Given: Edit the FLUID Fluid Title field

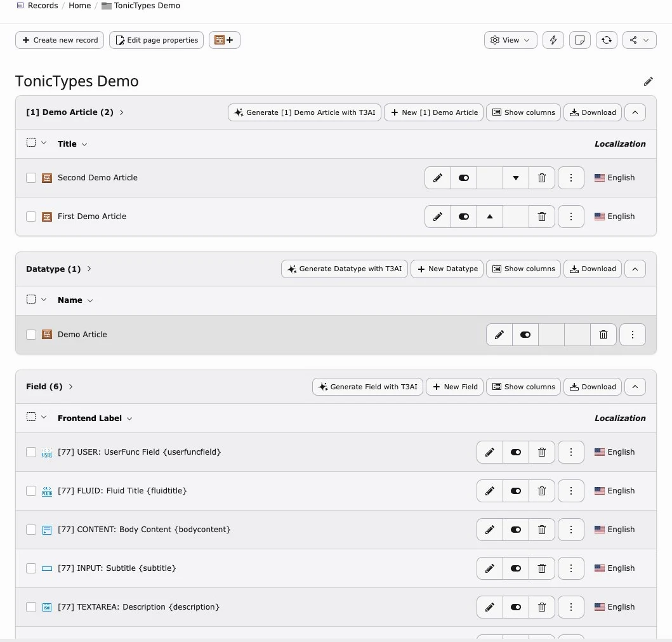Looking at the screenshot, I should [490, 491].
